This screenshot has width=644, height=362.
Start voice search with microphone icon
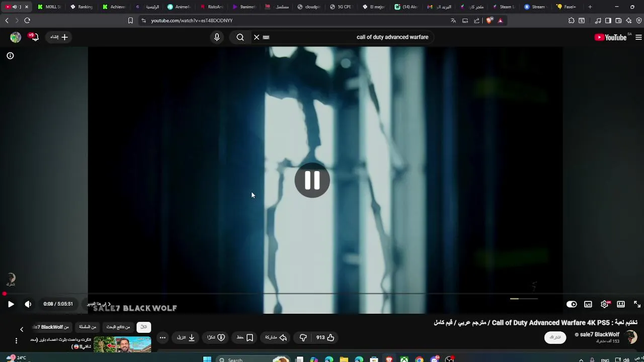217,37
